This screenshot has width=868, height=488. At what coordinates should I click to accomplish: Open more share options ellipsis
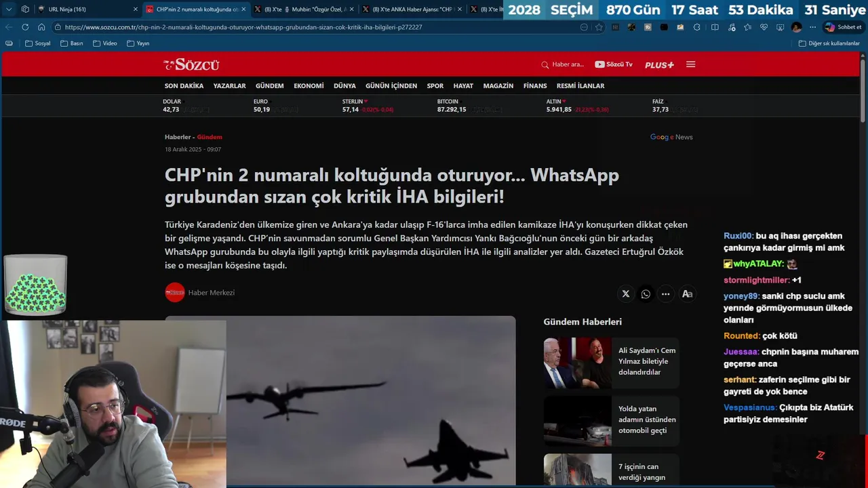666,294
